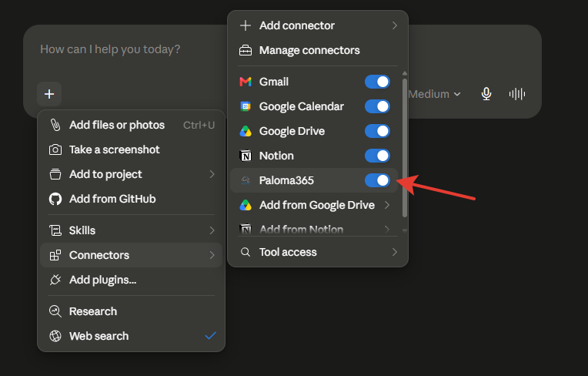
Task: Turn off the Google Calendar toggle
Action: click(377, 106)
